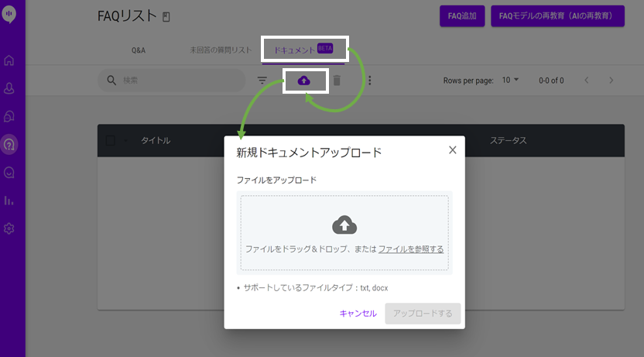Click the file drag and drop area

point(344,232)
